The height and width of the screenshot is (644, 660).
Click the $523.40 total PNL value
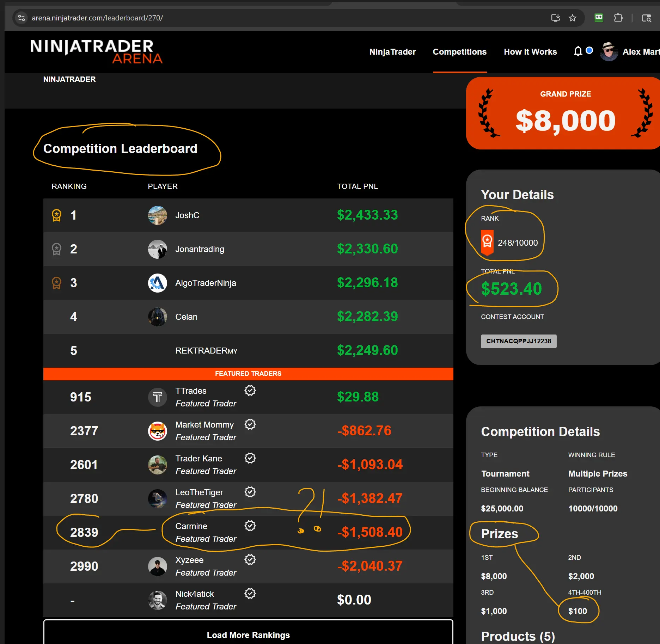pyautogui.click(x=511, y=289)
